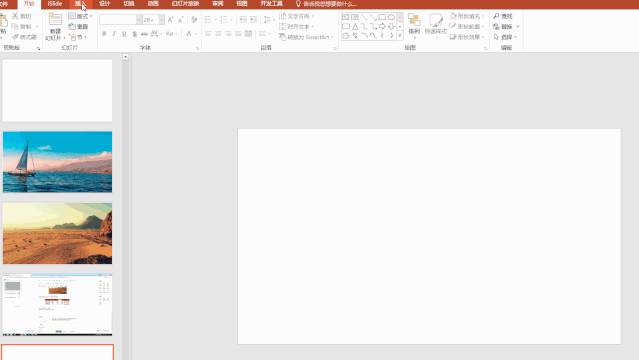
Task: Select rounded rectangle shape in gallery
Action: click(x=346, y=26)
